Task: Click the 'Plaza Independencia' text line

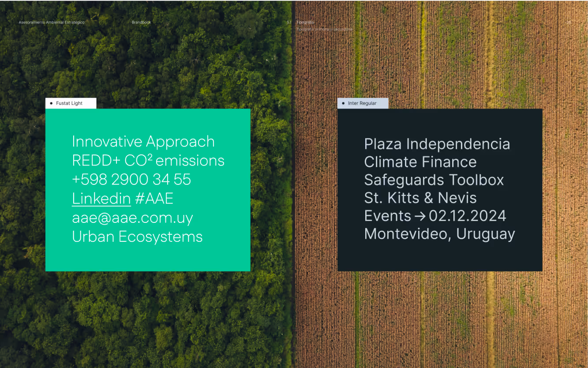Action: coord(437,144)
